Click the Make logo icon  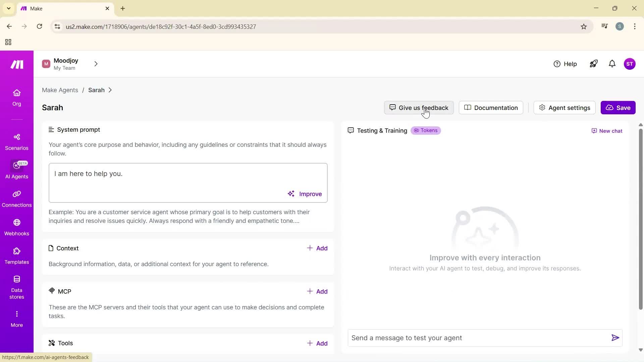(16, 64)
